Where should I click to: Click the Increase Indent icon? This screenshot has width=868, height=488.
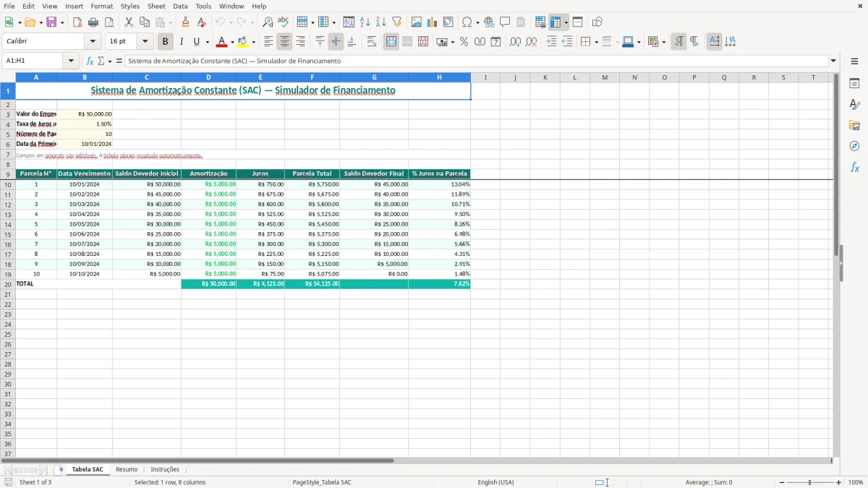click(x=551, y=42)
